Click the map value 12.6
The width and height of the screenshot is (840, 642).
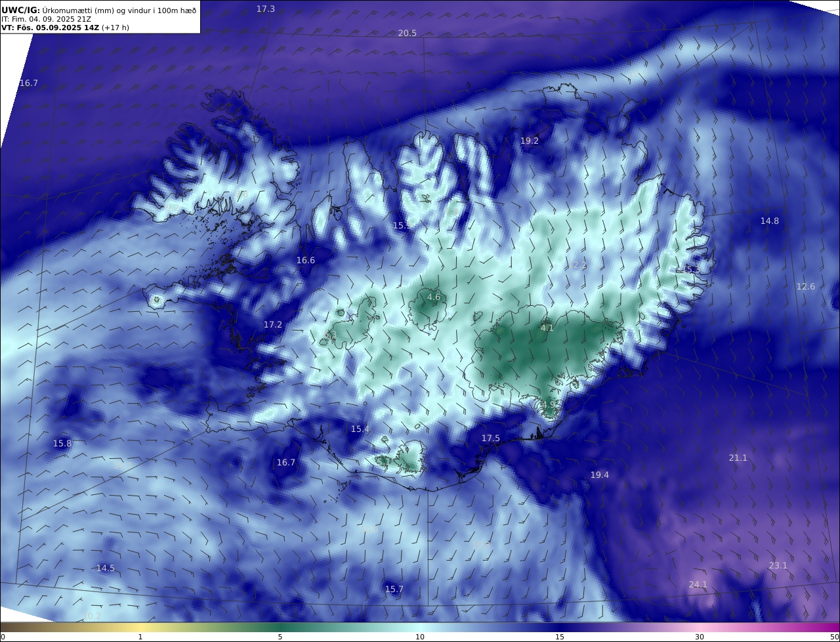pos(805,286)
